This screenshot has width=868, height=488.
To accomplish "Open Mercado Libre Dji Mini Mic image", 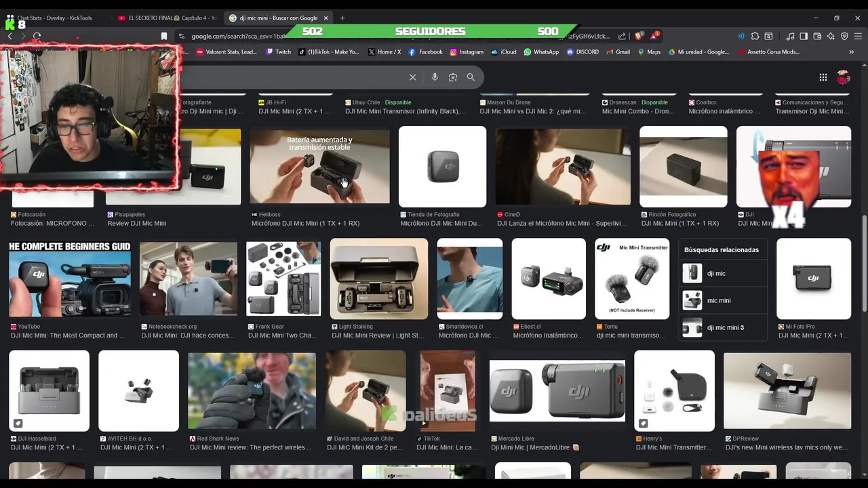I will [x=557, y=391].
